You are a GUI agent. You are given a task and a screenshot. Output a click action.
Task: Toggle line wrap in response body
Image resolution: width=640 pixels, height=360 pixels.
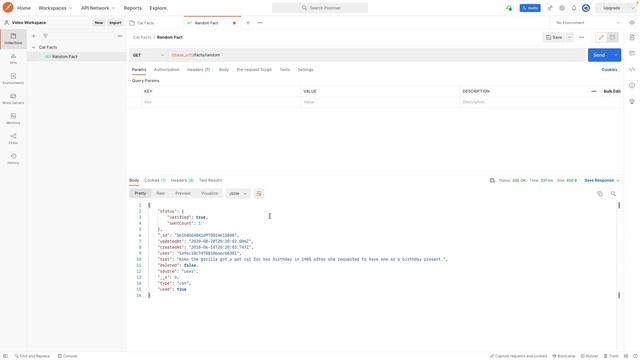click(x=259, y=193)
